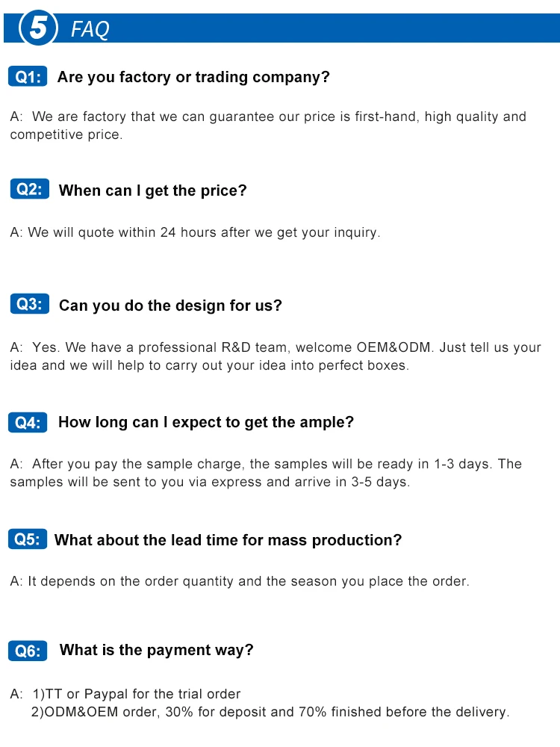Click question 'Are you factory or trading company?'
The width and height of the screenshot is (560, 747).
pos(193,77)
